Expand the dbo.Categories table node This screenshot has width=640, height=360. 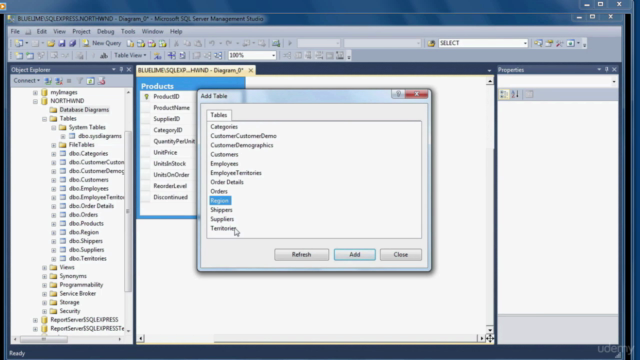53,154
